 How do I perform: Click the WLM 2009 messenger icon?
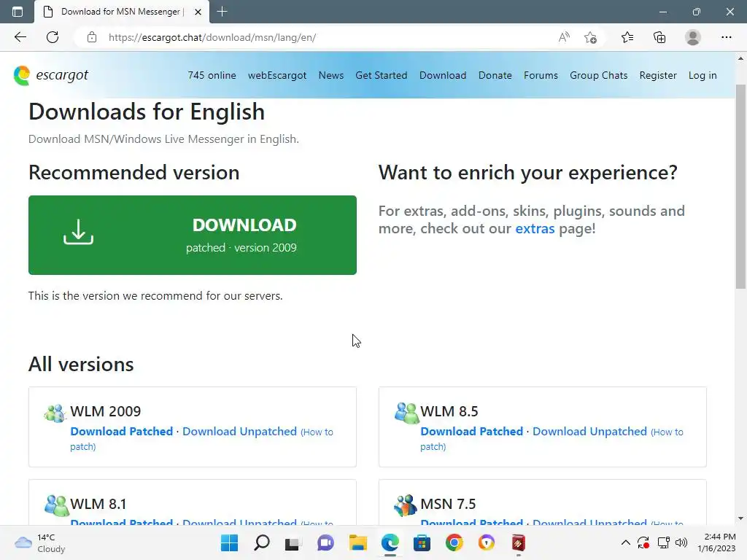[55, 413]
